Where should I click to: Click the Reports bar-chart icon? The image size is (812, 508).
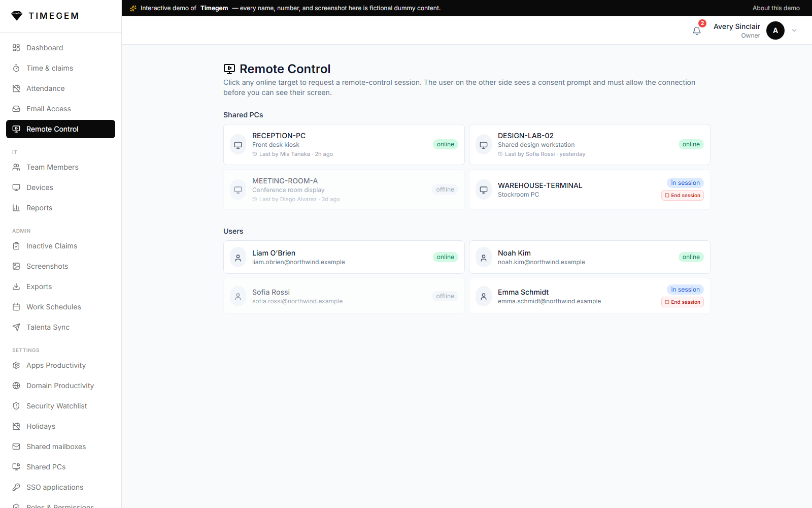coord(16,208)
